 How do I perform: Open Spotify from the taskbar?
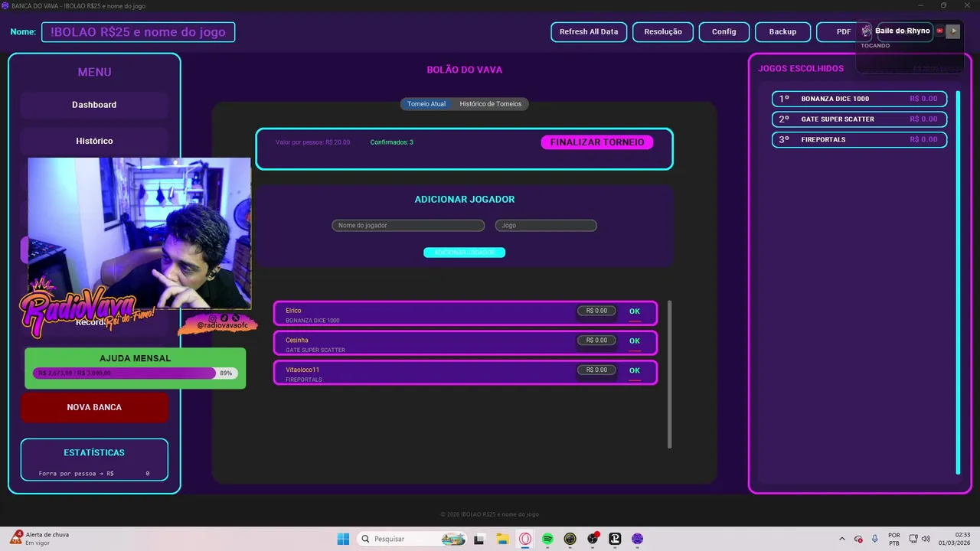tap(547, 539)
